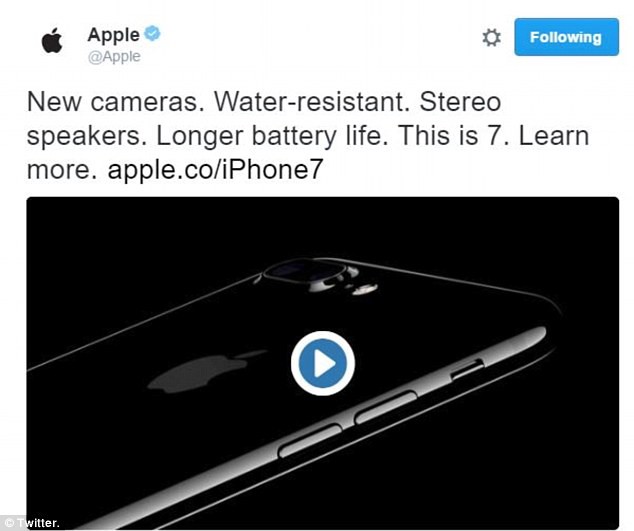This screenshot has width=634, height=531.
Task: Toggle the blue Following button
Action: (x=566, y=37)
